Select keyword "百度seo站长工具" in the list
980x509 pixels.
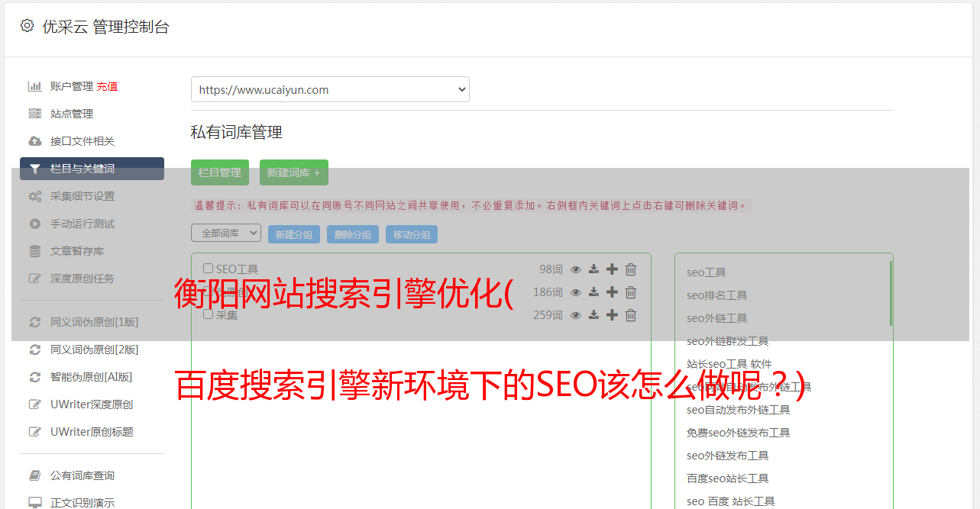[x=728, y=478]
